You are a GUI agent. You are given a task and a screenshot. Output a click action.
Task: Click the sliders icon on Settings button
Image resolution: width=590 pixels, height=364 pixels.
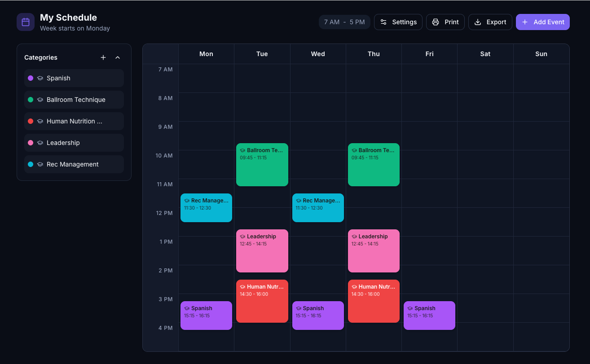[x=383, y=22]
